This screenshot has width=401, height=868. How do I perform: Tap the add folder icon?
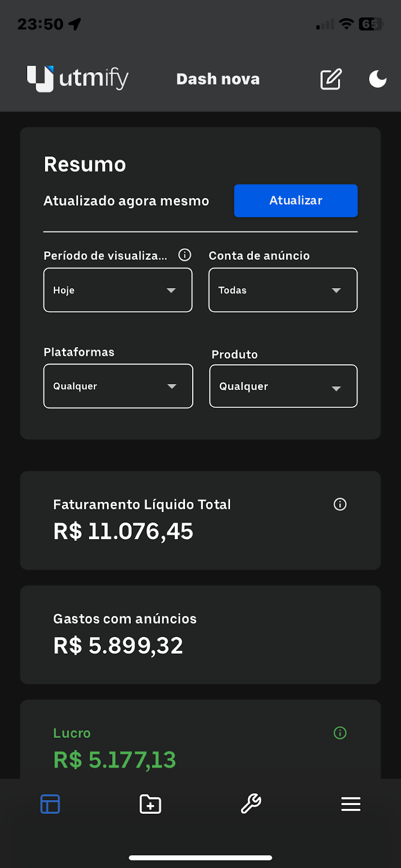click(x=150, y=804)
